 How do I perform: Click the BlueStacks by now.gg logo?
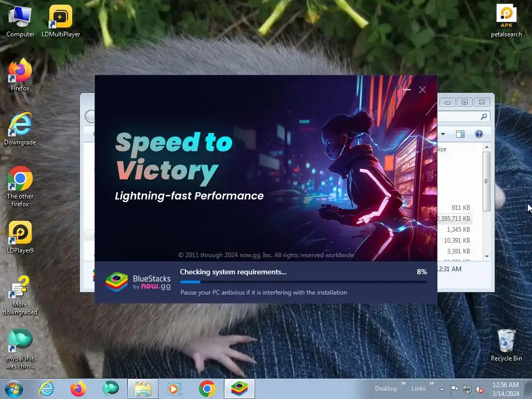(138, 282)
